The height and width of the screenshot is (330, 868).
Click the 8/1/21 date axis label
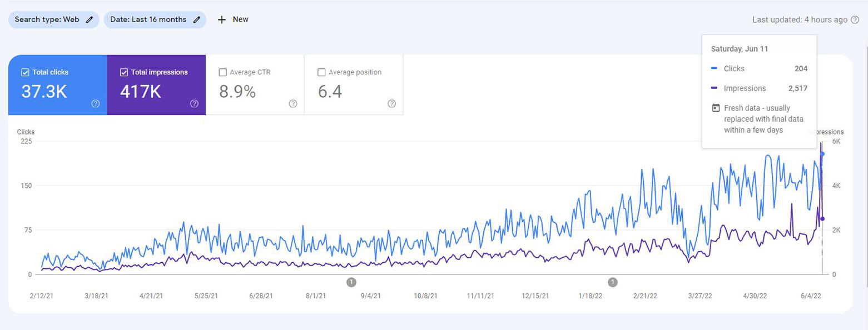click(x=316, y=296)
